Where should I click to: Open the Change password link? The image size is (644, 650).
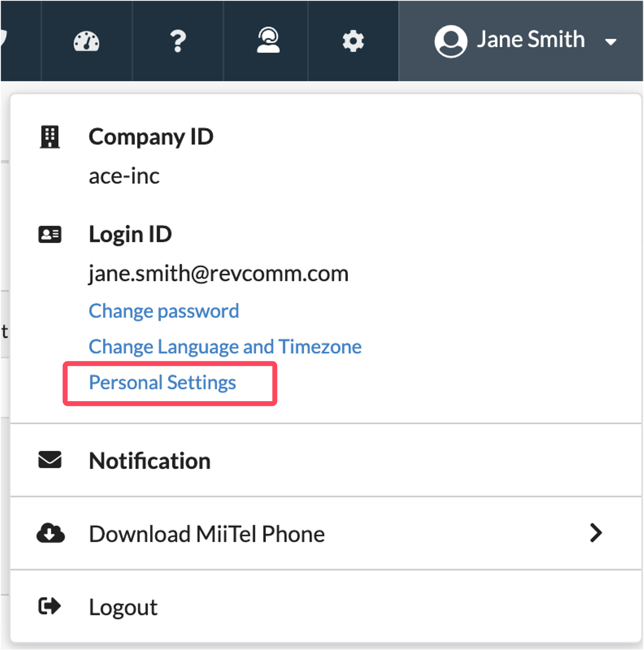[x=164, y=311]
